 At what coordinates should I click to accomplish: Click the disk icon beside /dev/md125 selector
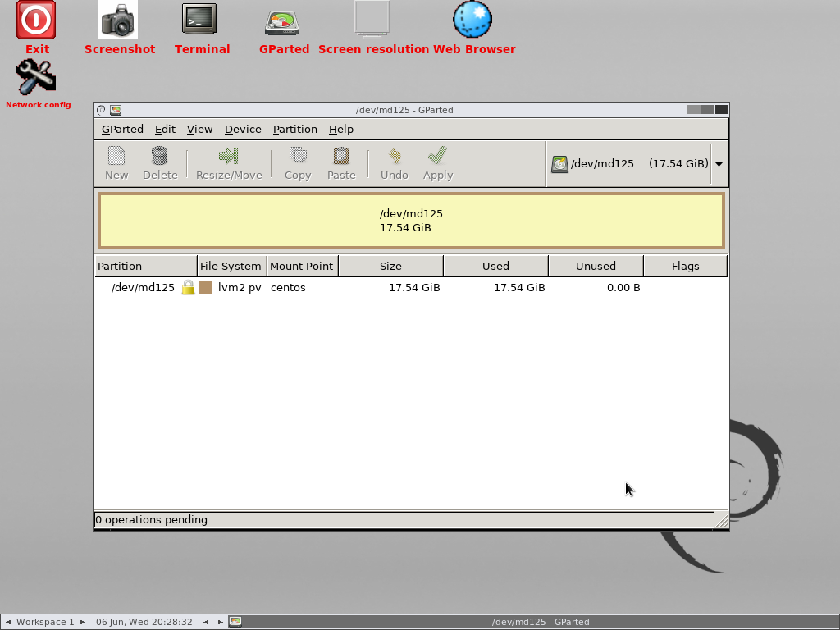(x=559, y=164)
